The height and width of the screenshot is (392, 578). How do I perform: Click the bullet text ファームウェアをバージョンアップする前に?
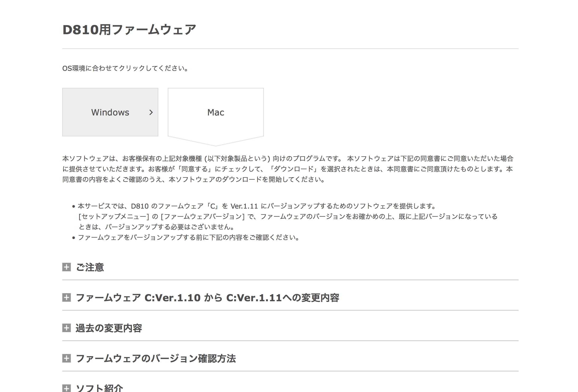click(188, 237)
